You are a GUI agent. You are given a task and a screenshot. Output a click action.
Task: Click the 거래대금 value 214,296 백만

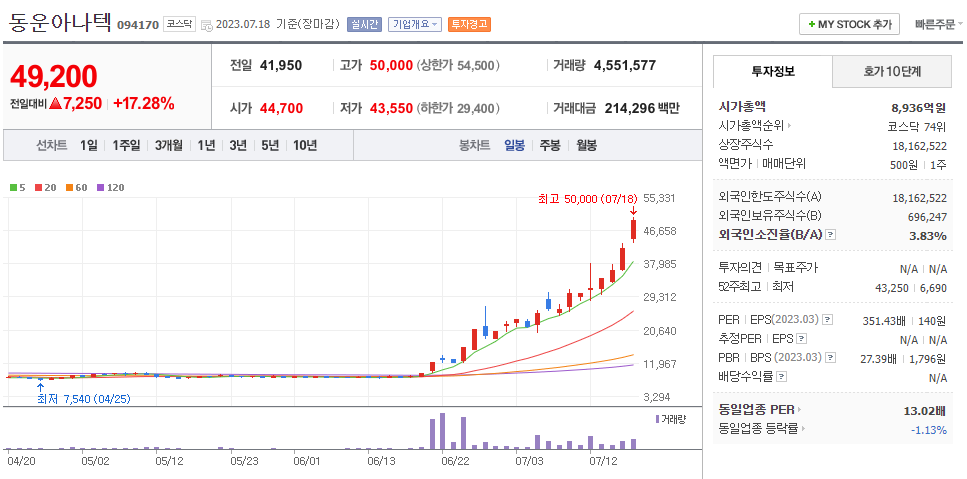[642, 108]
